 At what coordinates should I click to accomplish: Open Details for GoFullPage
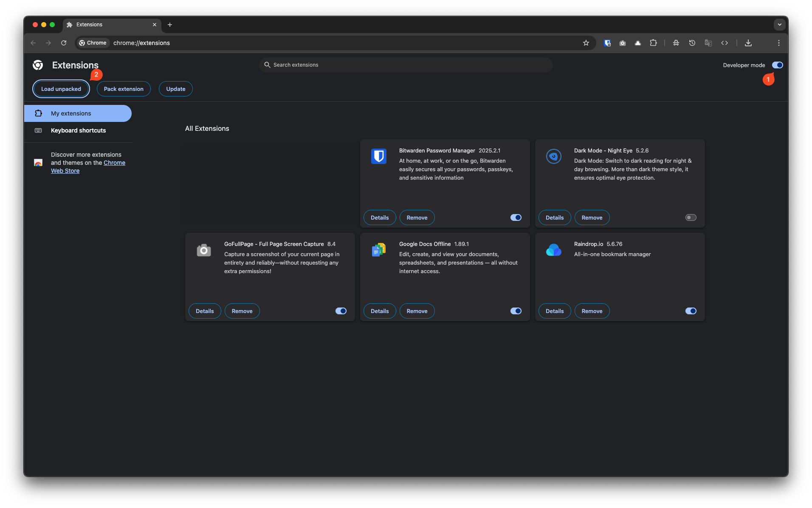[205, 311]
